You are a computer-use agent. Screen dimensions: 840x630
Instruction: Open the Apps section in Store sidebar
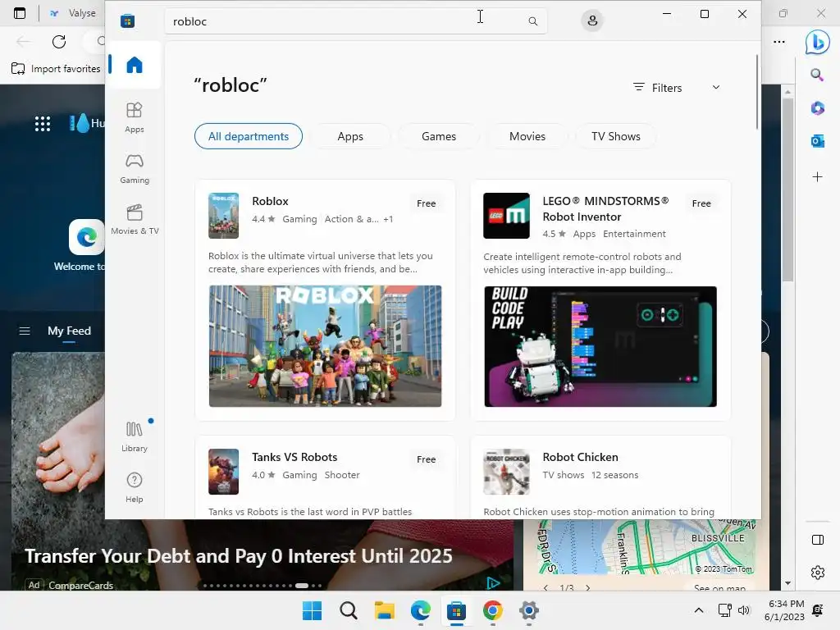click(134, 118)
